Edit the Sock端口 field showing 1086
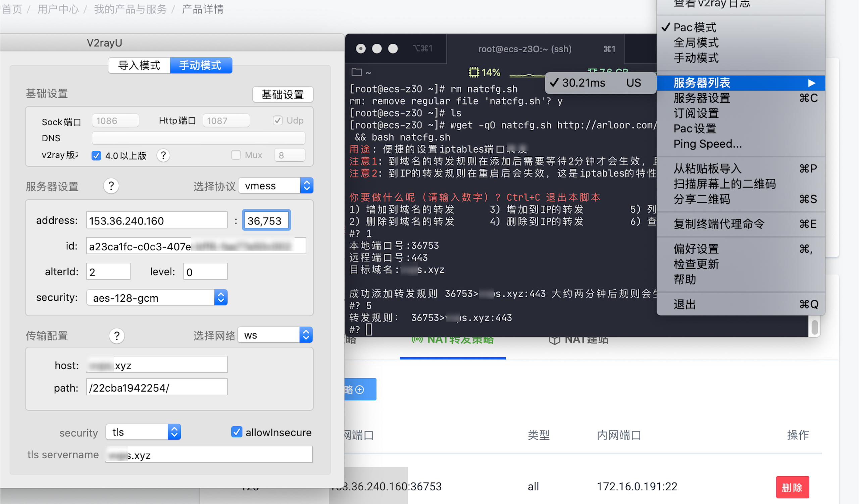The width and height of the screenshot is (859, 504). coord(115,121)
